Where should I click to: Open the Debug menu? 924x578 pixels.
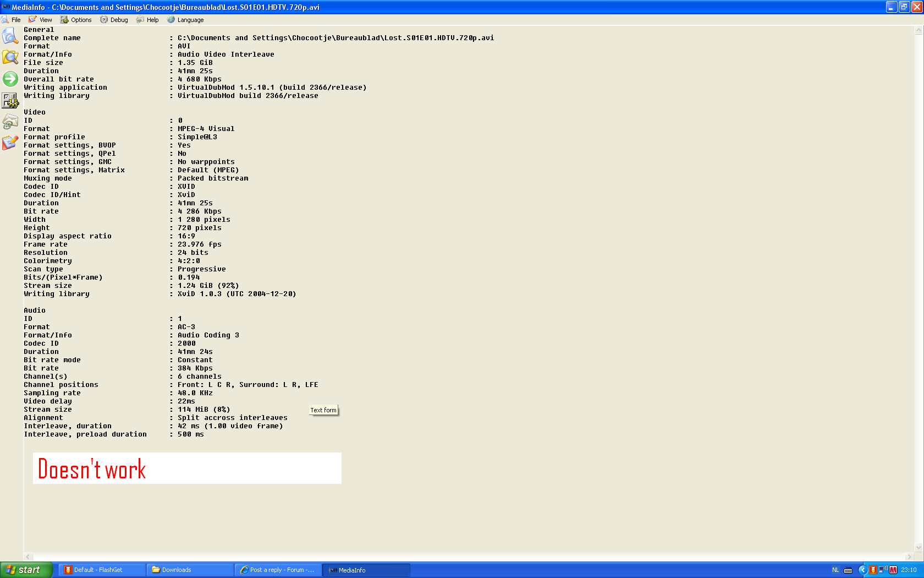coord(114,20)
